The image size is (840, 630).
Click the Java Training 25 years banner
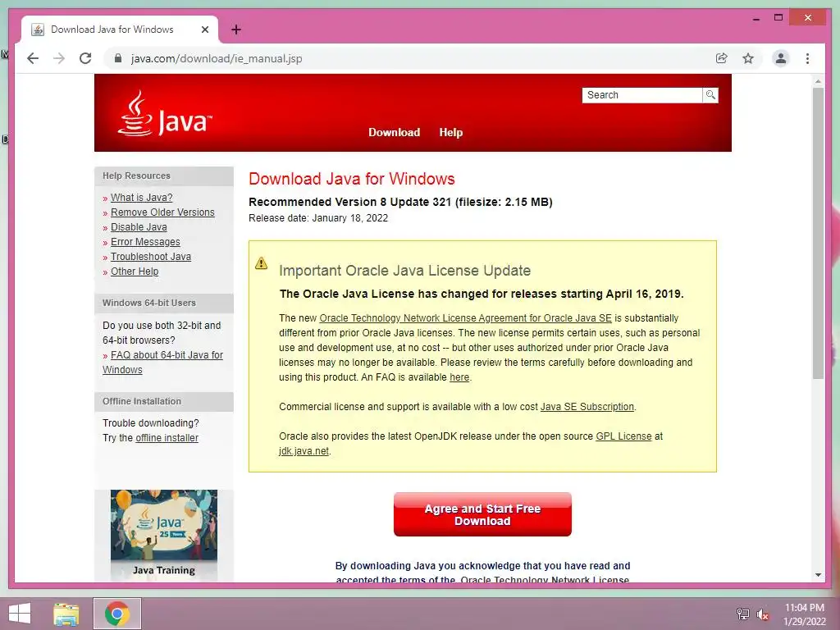(x=164, y=535)
